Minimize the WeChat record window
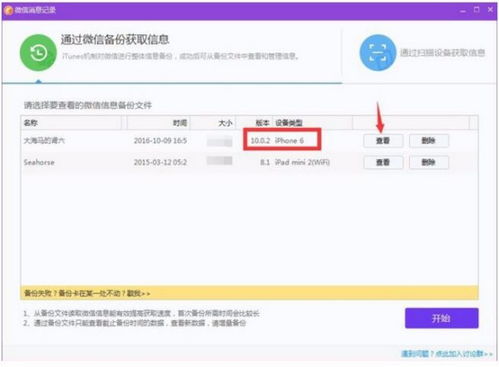The image size is (499, 367). pyautogui.click(x=463, y=10)
